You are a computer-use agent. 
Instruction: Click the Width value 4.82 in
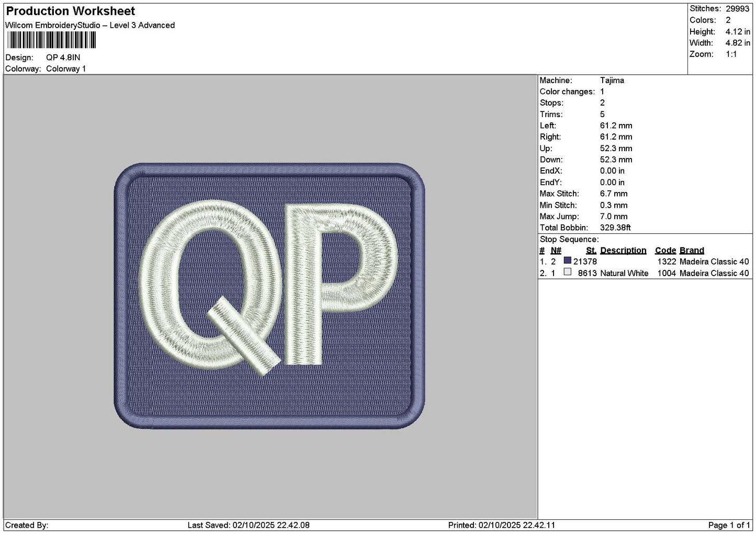(738, 43)
